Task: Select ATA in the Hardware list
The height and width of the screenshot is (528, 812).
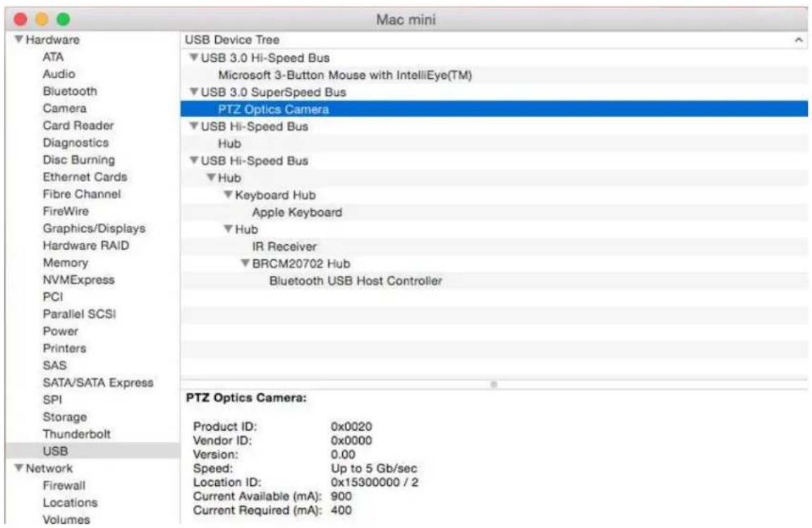Action: [53, 57]
